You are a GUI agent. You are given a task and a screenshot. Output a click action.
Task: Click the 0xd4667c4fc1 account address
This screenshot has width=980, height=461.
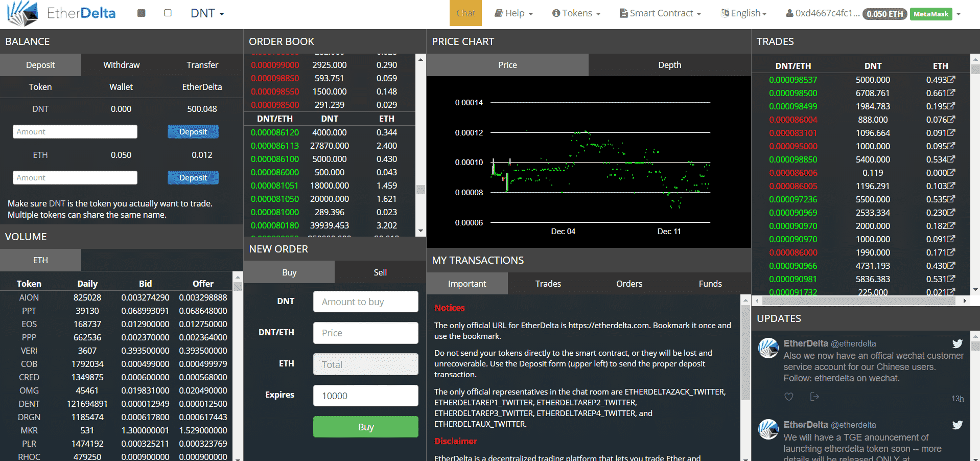pyautogui.click(x=823, y=13)
